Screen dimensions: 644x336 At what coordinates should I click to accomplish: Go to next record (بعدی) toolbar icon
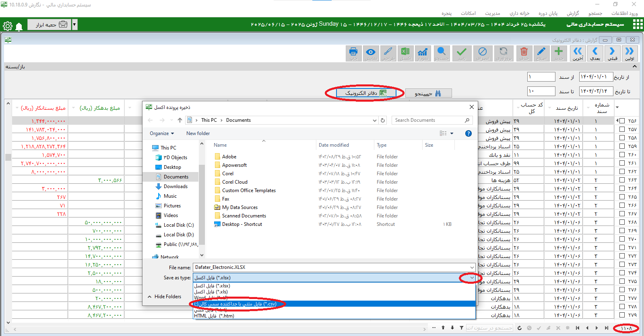(595, 53)
